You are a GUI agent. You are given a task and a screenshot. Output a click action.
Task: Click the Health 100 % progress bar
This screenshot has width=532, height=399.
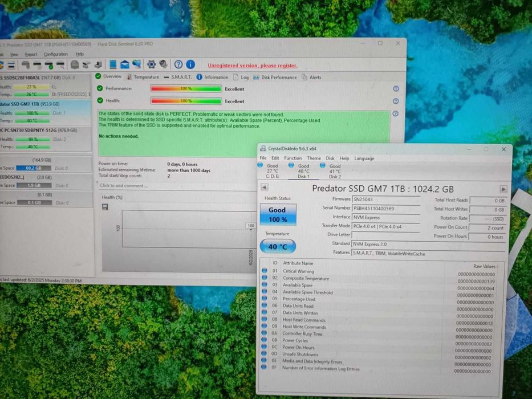pyautogui.click(x=186, y=101)
